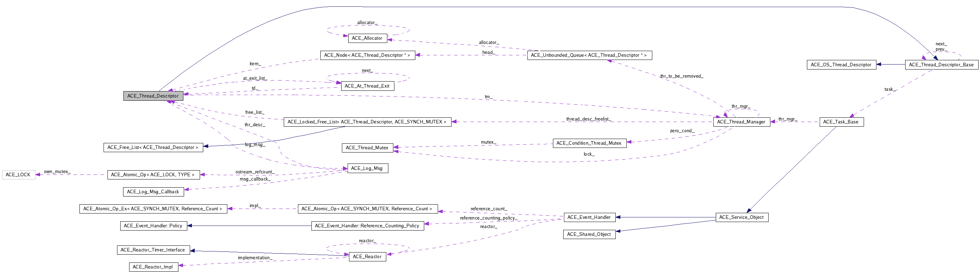Open the ACE_Service_Object node

click(742, 217)
